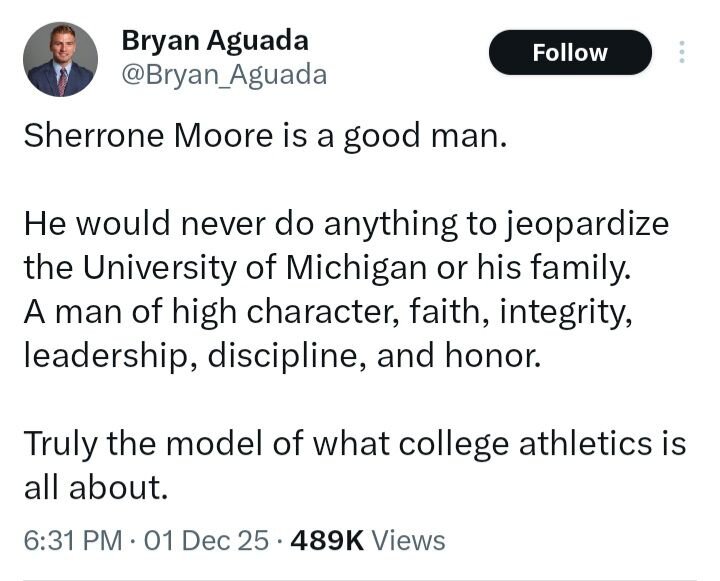This screenshot has height=581, width=720.
Task: Open the three-dot more options menu
Action: [x=682, y=52]
